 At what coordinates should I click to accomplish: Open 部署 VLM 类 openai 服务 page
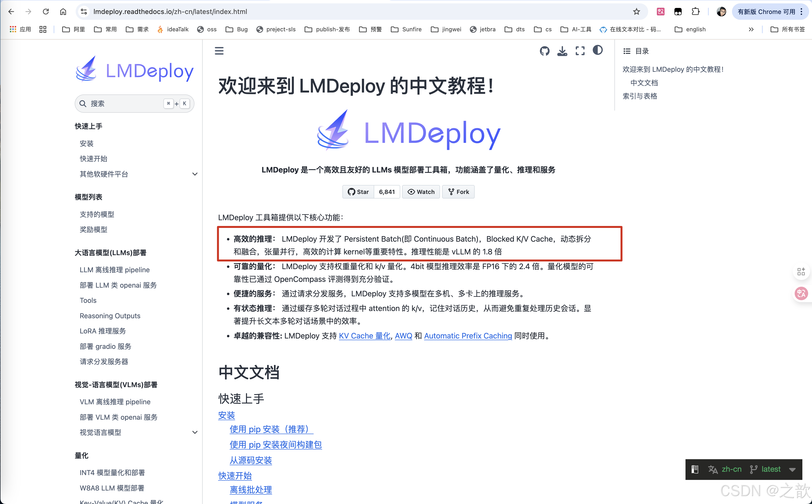(x=118, y=417)
